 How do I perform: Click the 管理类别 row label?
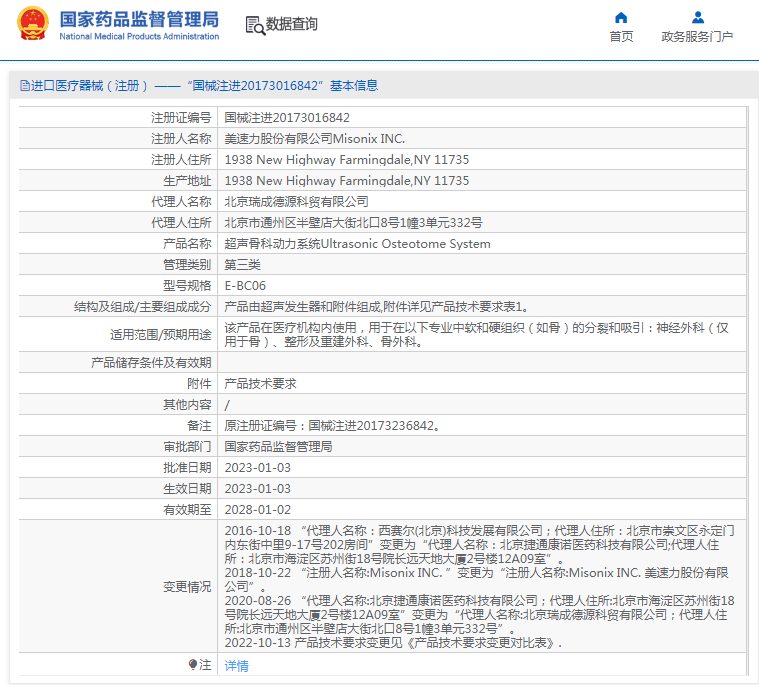point(187,265)
